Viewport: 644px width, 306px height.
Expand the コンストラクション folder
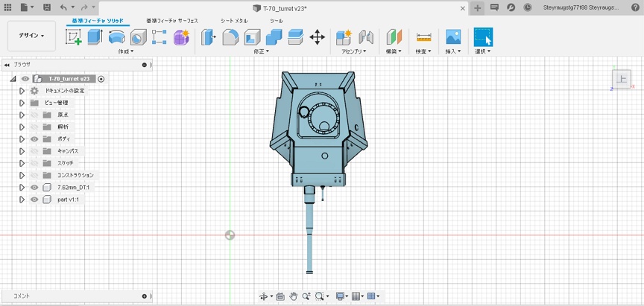coord(22,175)
